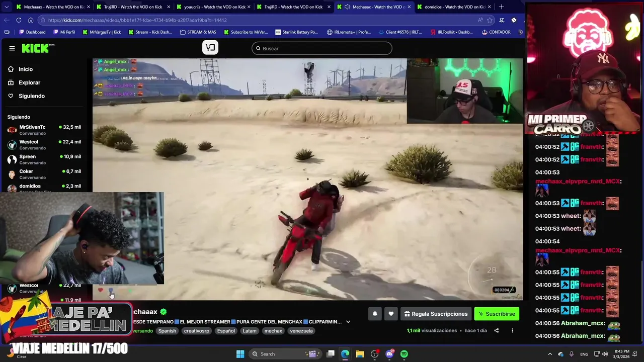This screenshot has width=644, height=362.
Task: Open the clock and date panel
Action: pos(621,354)
